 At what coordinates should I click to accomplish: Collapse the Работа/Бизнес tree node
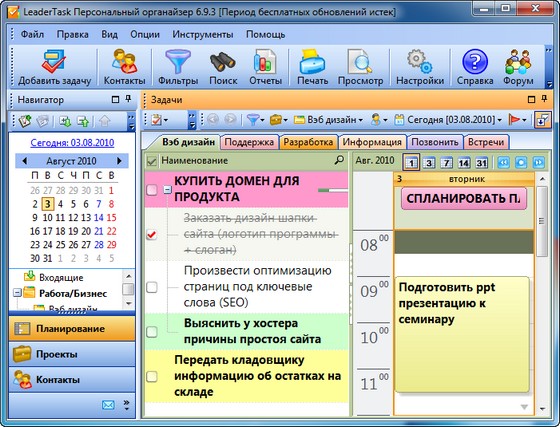click(x=16, y=293)
